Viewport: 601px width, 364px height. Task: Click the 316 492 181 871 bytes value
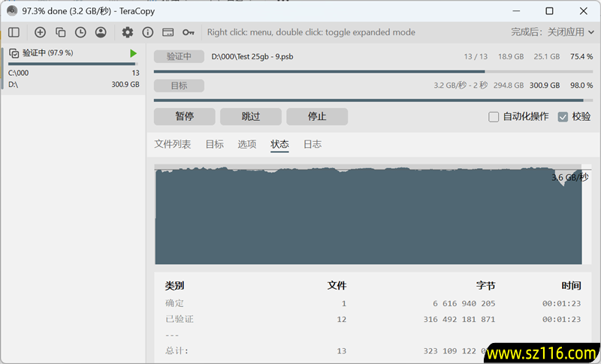[459, 319]
